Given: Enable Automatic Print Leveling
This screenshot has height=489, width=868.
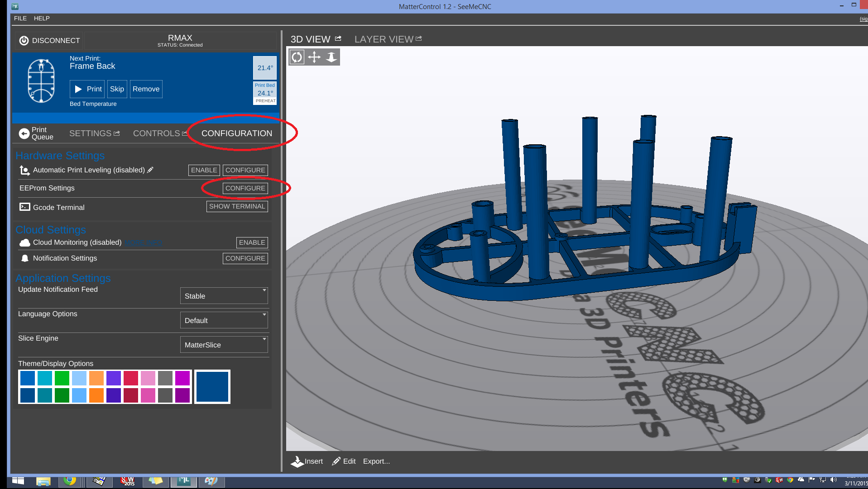Looking at the screenshot, I should [204, 170].
